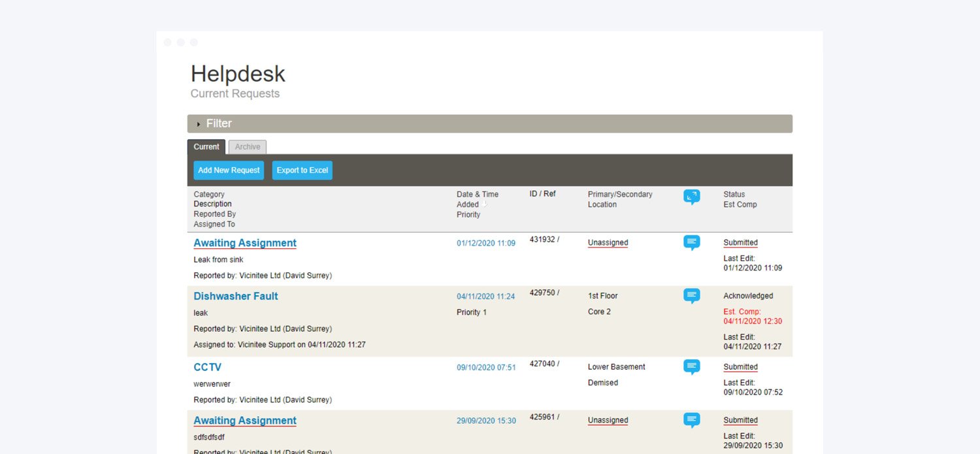The height and width of the screenshot is (454, 980).
Task: Open comments icon for CCTV request
Action: pyautogui.click(x=691, y=366)
